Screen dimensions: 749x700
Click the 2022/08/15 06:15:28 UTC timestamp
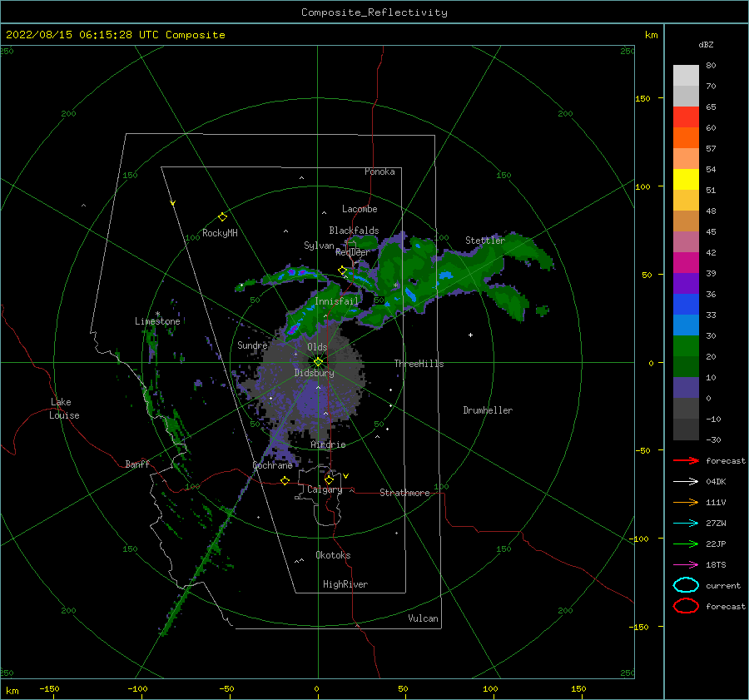tap(115, 35)
